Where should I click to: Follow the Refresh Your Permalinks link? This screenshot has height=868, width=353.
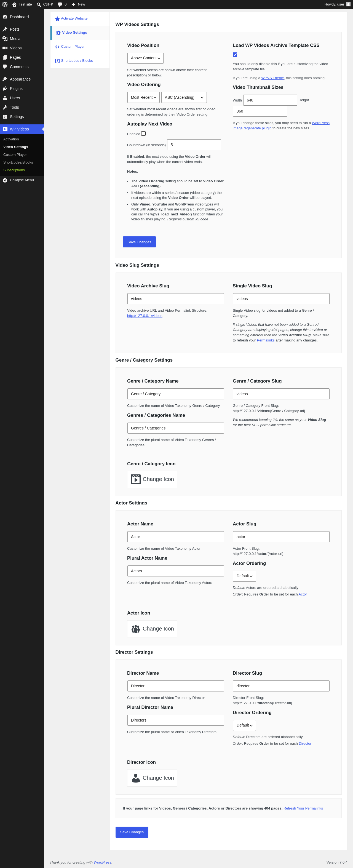303,808
